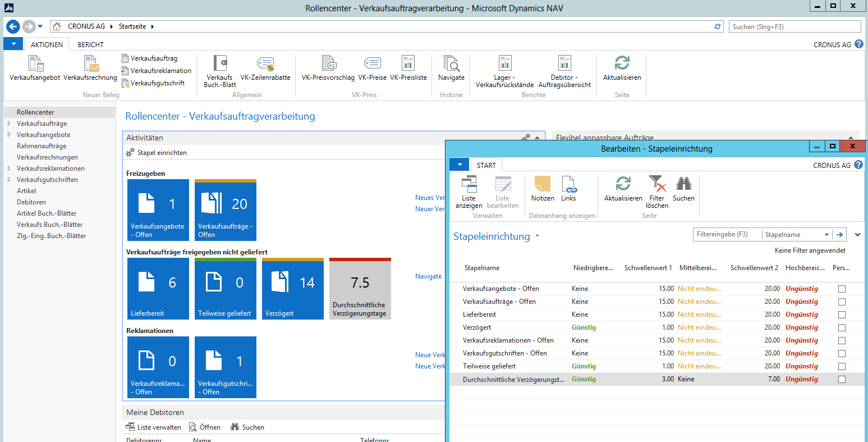
Task: Click the Navigate ribbon icon
Action: (451, 69)
